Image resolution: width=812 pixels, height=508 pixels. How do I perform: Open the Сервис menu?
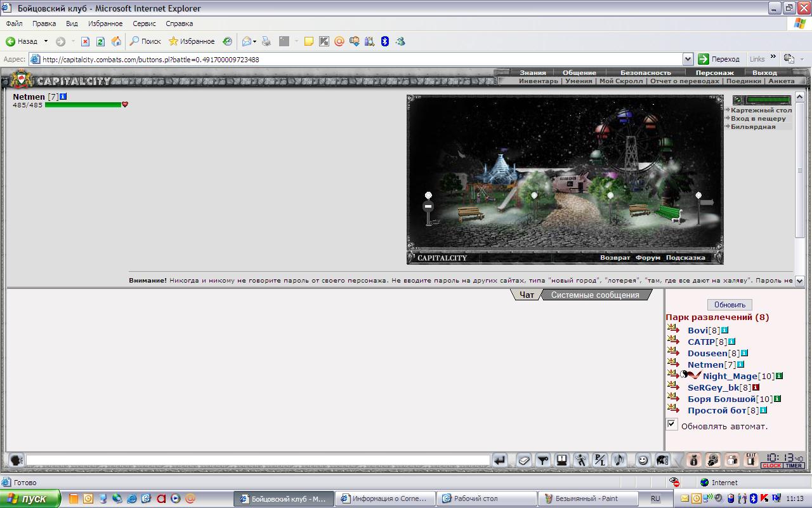[x=144, y=23]
